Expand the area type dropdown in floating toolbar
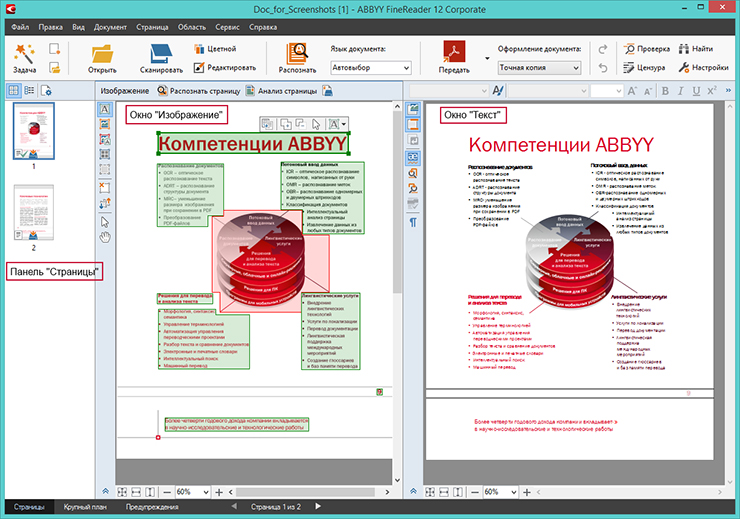The image size is (740, 519). coord(344,125)
